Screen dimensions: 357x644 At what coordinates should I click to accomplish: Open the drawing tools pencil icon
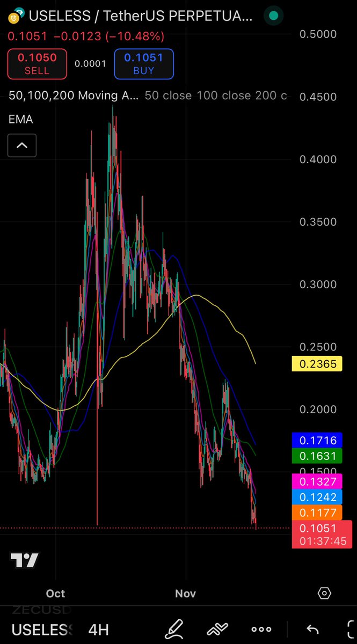pyautogui.click(x=174, y=629)
